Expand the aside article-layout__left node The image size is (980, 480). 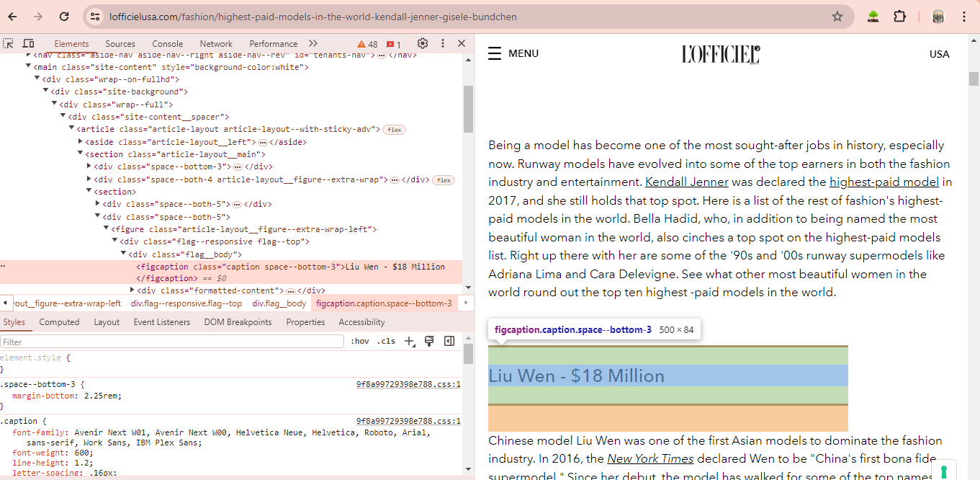[x=80, y=142]
